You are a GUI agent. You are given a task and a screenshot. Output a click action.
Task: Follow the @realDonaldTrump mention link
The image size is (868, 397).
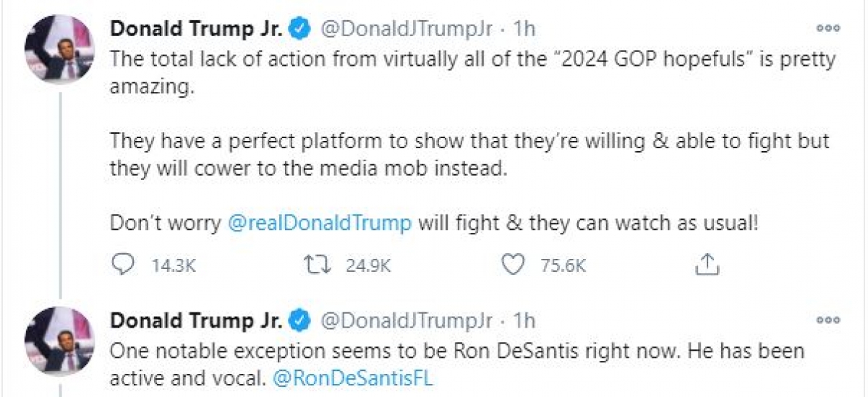coord(320,223)
